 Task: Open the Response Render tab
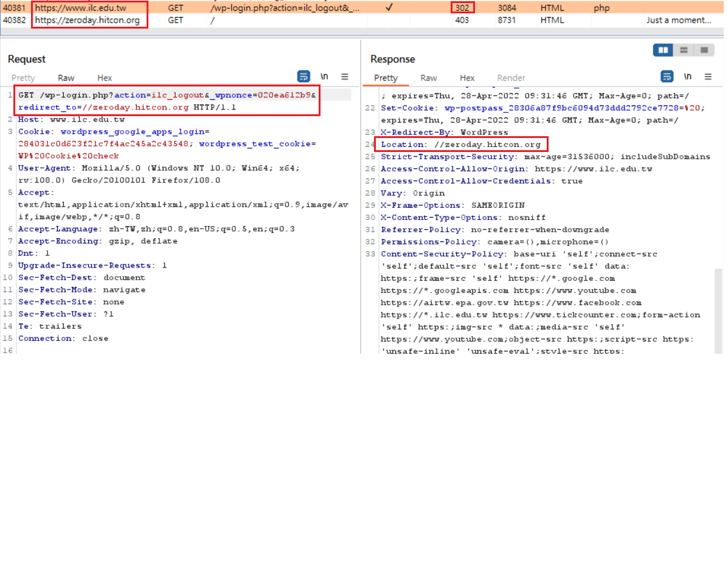(x=511, y=78)
